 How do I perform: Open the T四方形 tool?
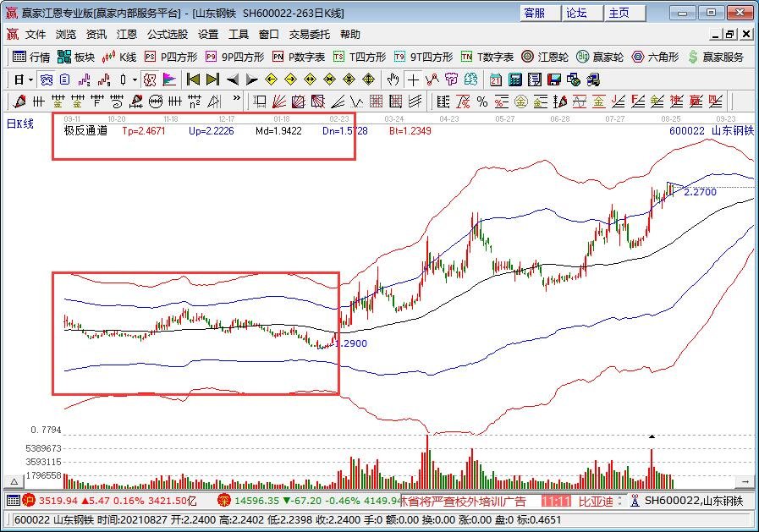point(360,57)
